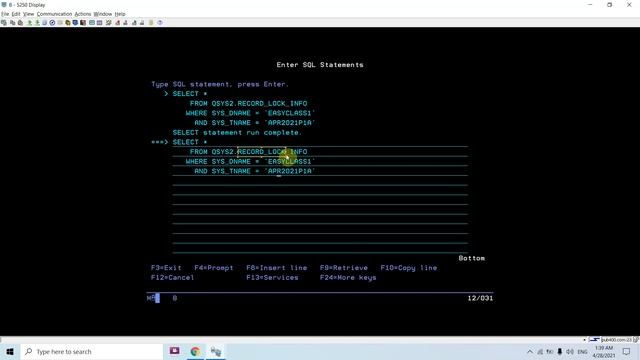Click the F13=Services function key
This screenshot has height=360, width=640.
pos(272,278)
